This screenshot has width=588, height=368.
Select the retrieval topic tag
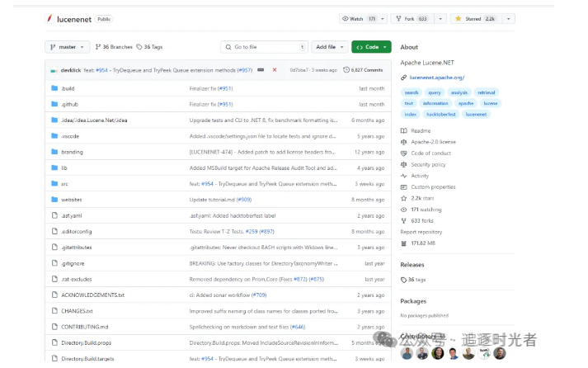487,92
